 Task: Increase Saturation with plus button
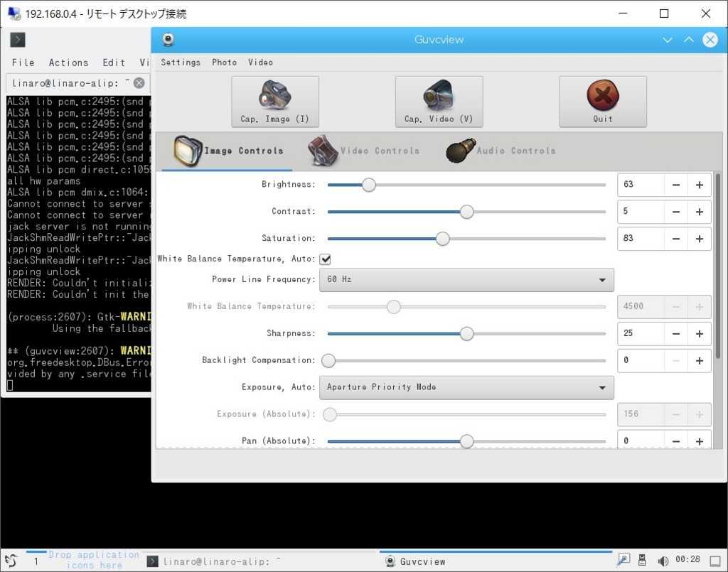[x=700, y=239]
